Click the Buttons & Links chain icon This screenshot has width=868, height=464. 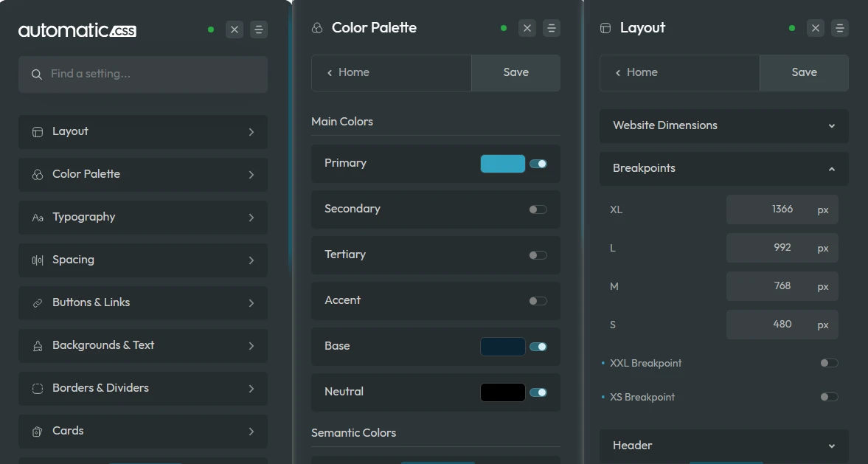click(x=38, y=302)
